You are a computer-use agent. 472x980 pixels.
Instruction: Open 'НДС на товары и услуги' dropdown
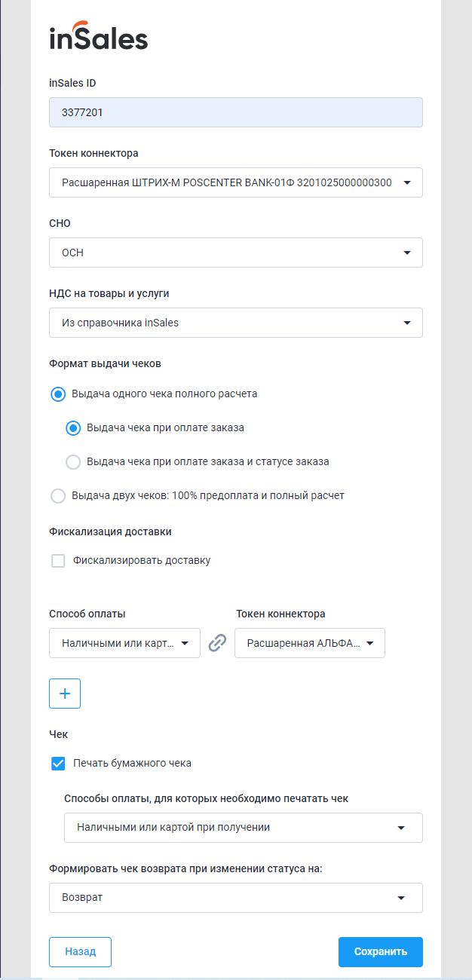point(236,323)
